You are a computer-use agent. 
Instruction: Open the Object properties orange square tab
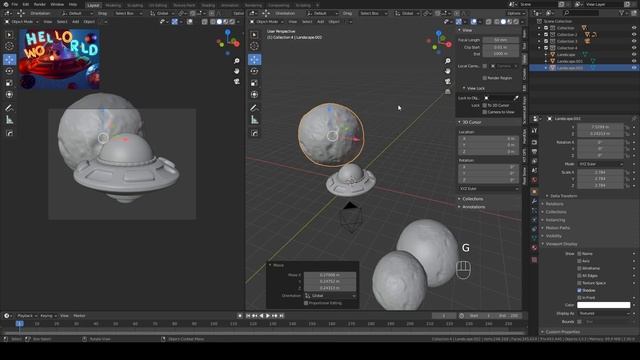[534, 191]
